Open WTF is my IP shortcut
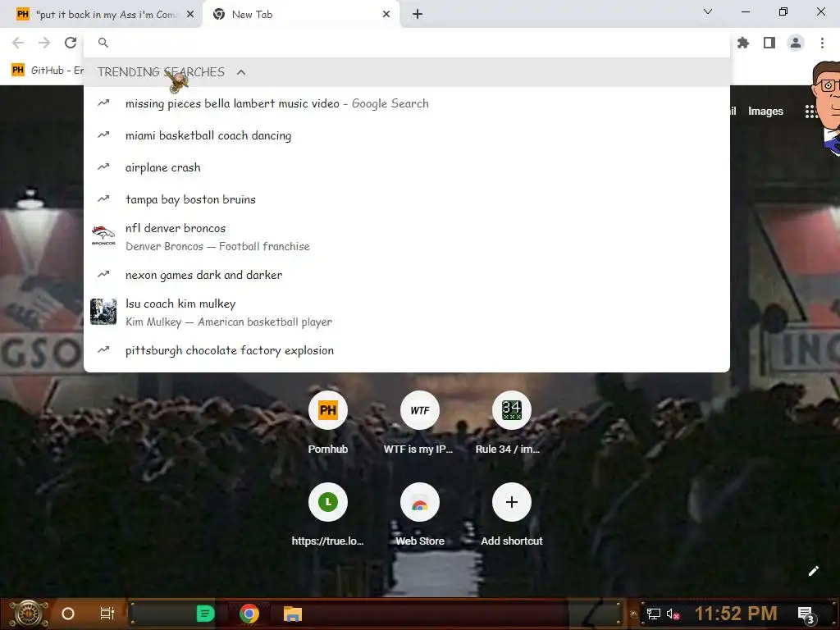The height and width of the screenshot is (630, 840). 419,422
